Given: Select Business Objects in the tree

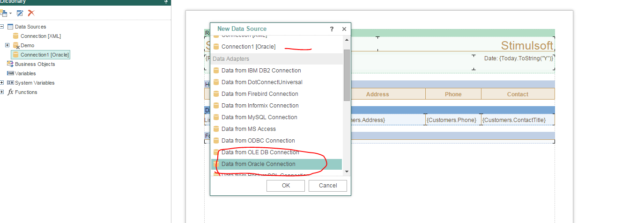Looking at the screenshot, I should (35, 64).
